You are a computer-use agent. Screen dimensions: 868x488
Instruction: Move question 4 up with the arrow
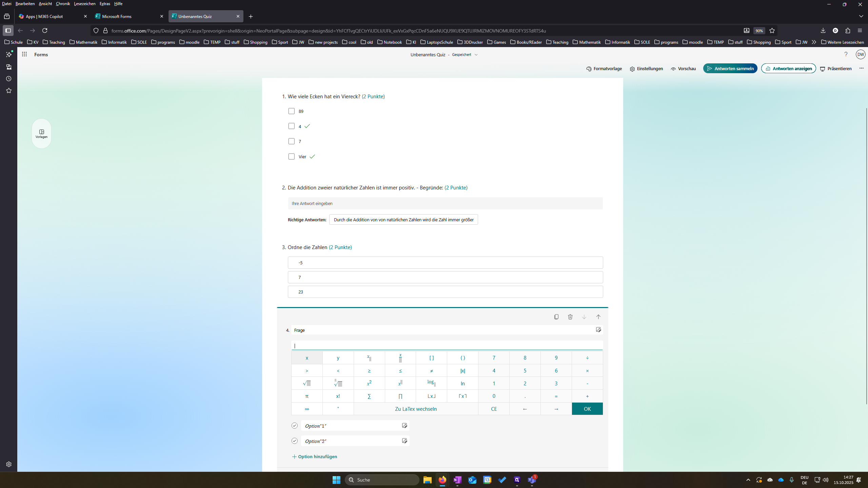coord(598,317)
